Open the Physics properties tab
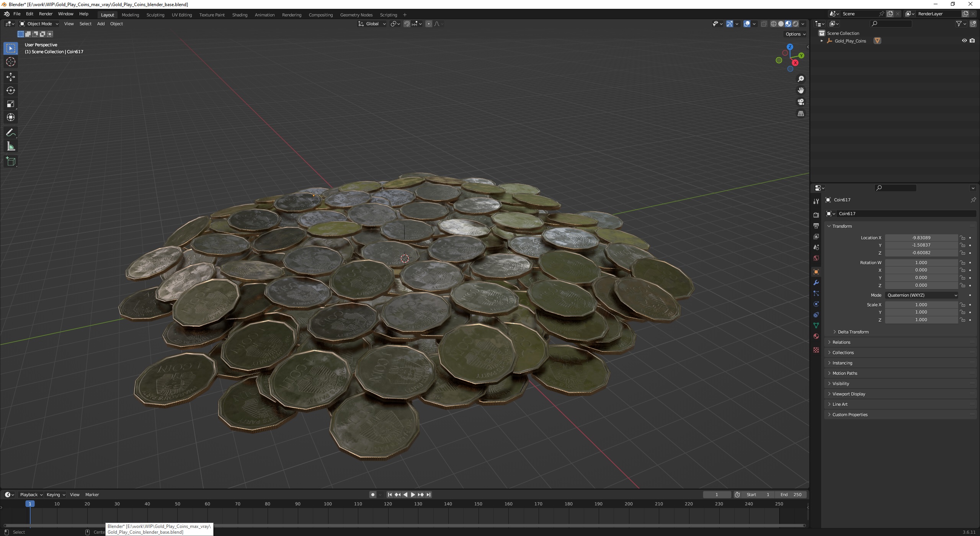 pos(816,304)
